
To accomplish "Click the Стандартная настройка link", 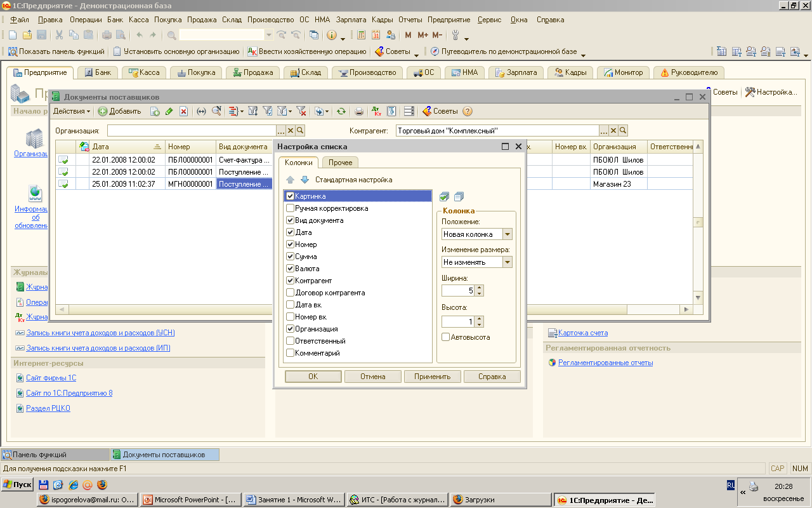I will tap(354, 180).
